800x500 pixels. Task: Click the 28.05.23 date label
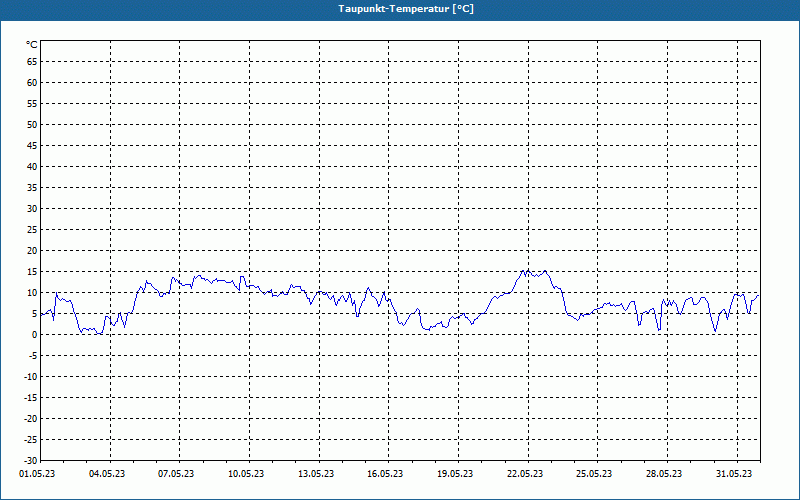click(664, 474)
